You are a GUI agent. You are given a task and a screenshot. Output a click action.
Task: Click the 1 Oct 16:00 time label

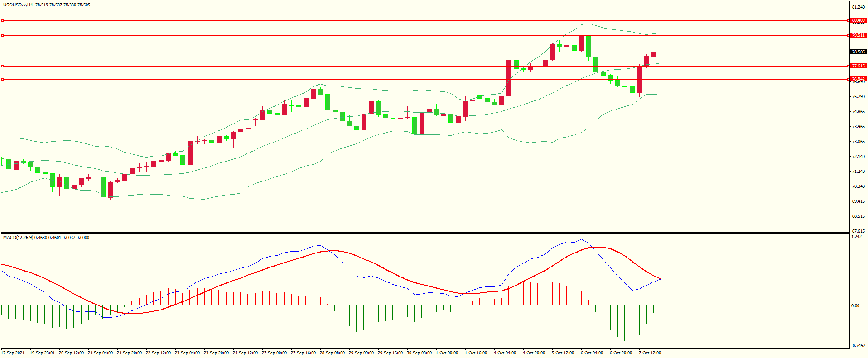pyautogui.click(x=476, y=353)
